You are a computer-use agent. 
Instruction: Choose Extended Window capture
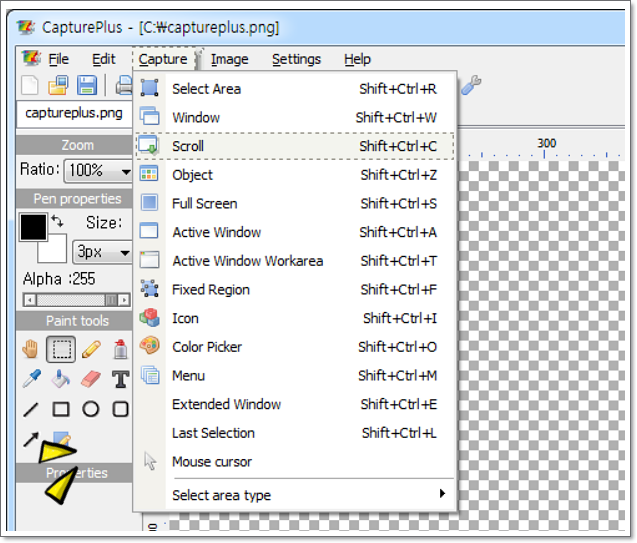point(295,404)
